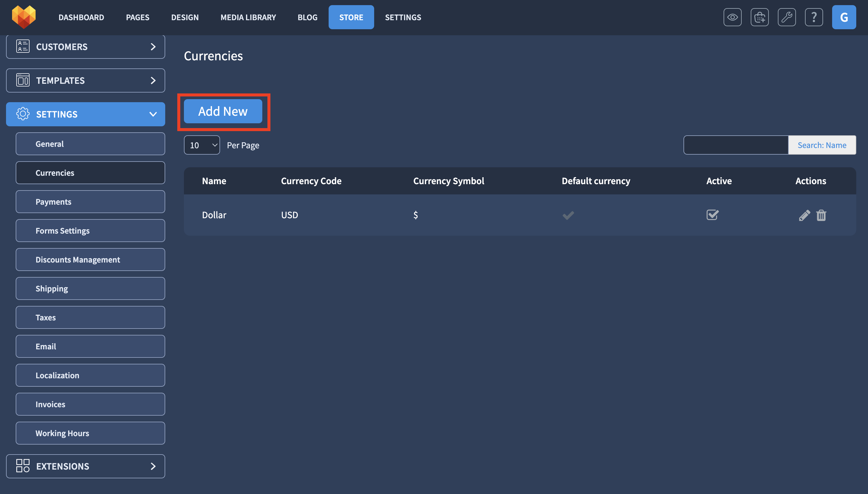Edit the Dollar currency with pencil icon
This screenshot has width=868, height=494.
pos(804,215)
